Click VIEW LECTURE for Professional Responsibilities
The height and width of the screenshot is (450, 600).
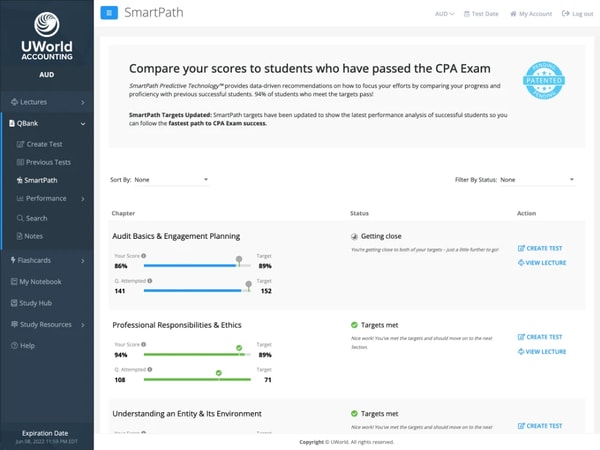[542, 351]
